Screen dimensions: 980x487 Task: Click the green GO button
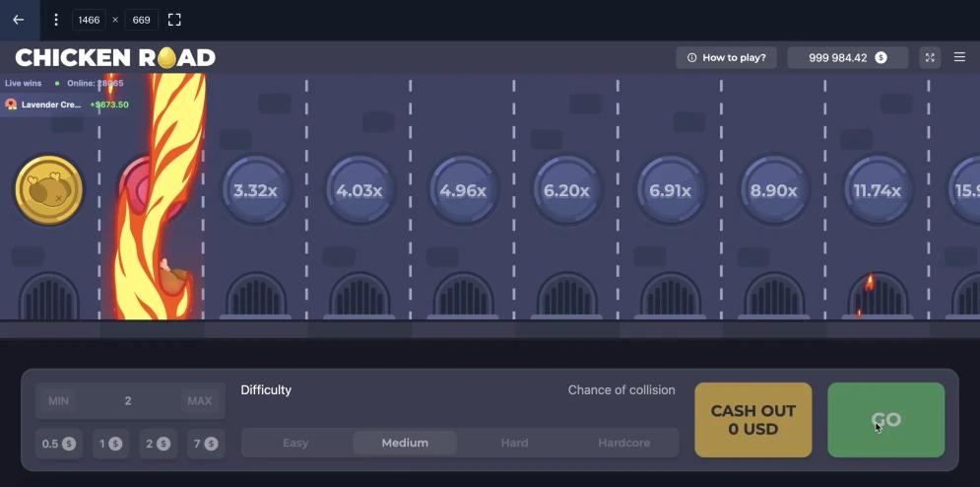[x=885, y=420]
